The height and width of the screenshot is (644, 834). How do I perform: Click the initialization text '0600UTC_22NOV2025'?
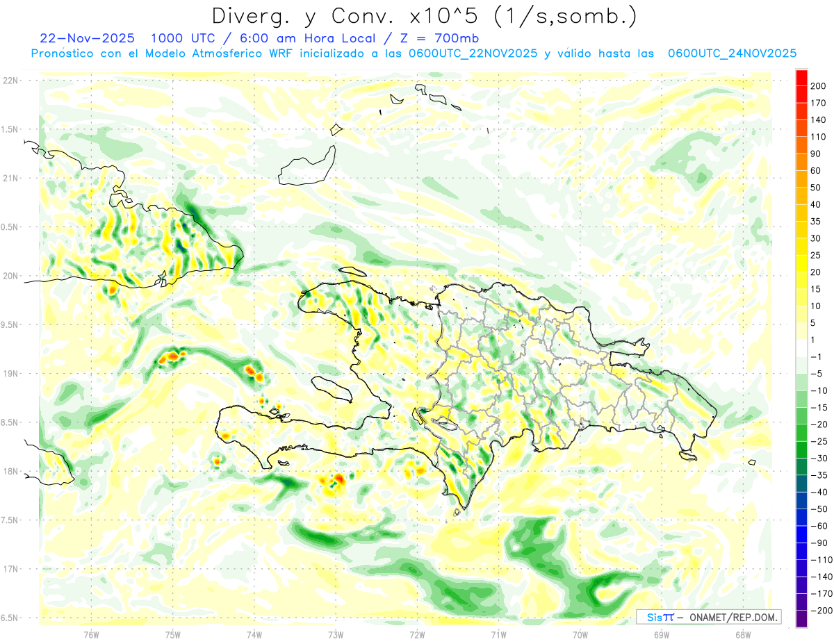coord(473,53)
